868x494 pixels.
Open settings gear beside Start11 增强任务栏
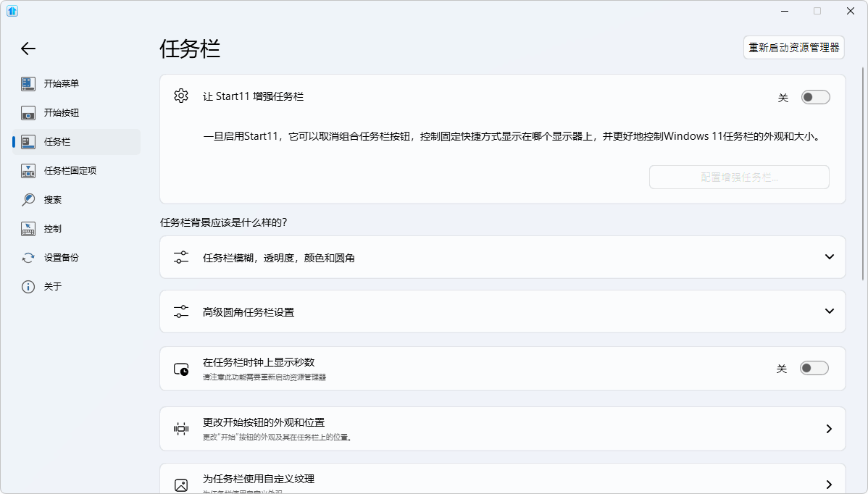point(181,96)
